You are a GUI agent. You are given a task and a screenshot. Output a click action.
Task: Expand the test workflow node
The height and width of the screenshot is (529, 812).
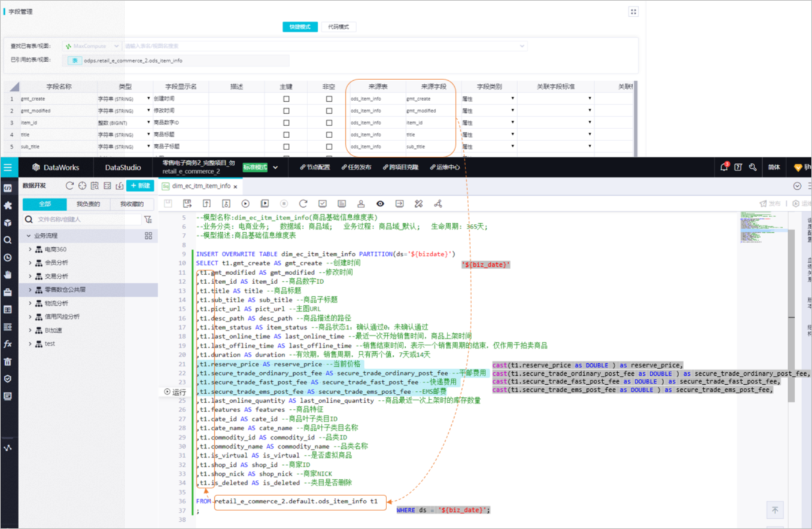(x=31, y=344)
